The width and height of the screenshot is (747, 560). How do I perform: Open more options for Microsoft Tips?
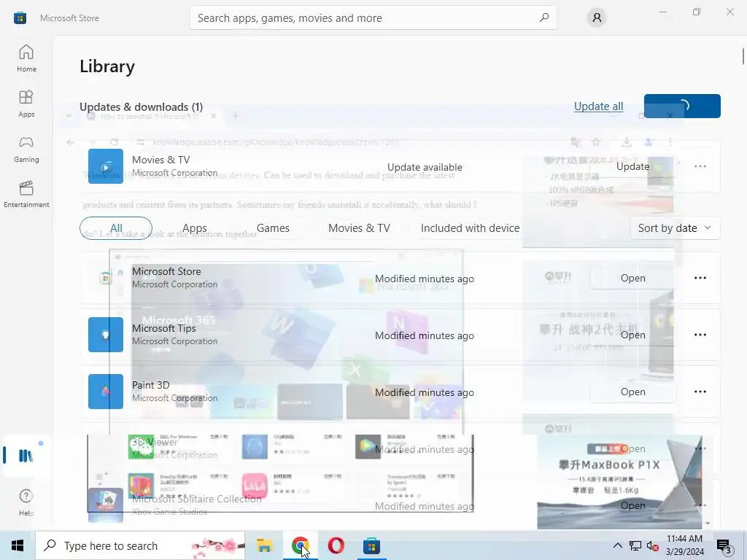[700, 335]
